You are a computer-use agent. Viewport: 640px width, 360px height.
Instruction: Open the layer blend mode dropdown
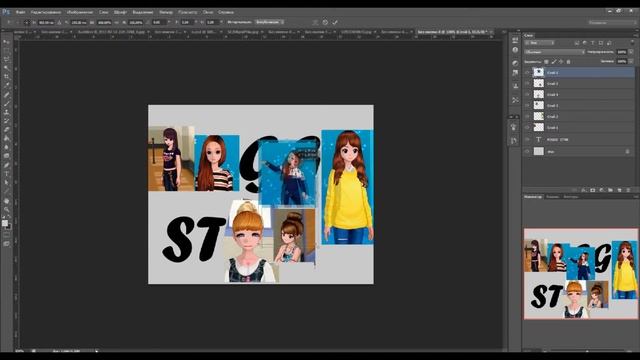click(554, 52)
